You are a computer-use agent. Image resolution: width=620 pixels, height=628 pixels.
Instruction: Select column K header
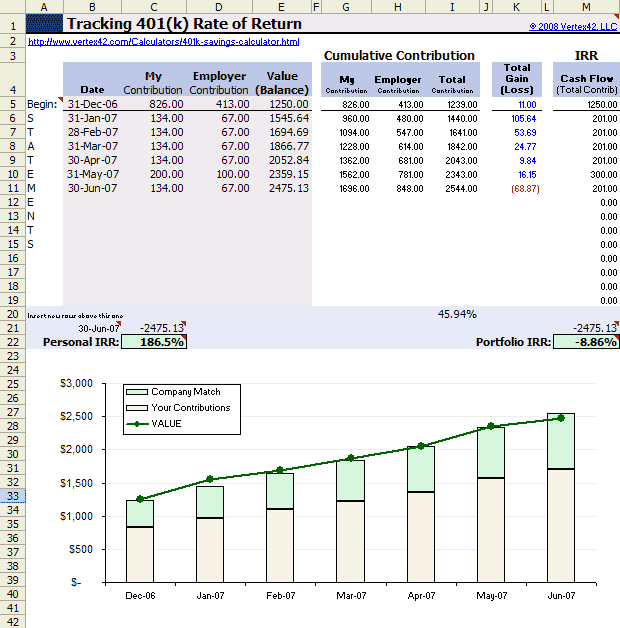(x=517, y=7)
